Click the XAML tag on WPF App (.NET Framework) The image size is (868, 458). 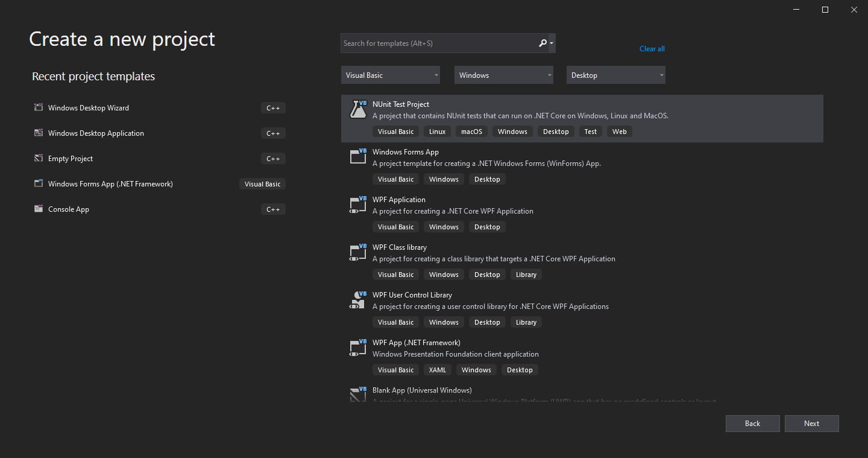[x=438, y=370]
